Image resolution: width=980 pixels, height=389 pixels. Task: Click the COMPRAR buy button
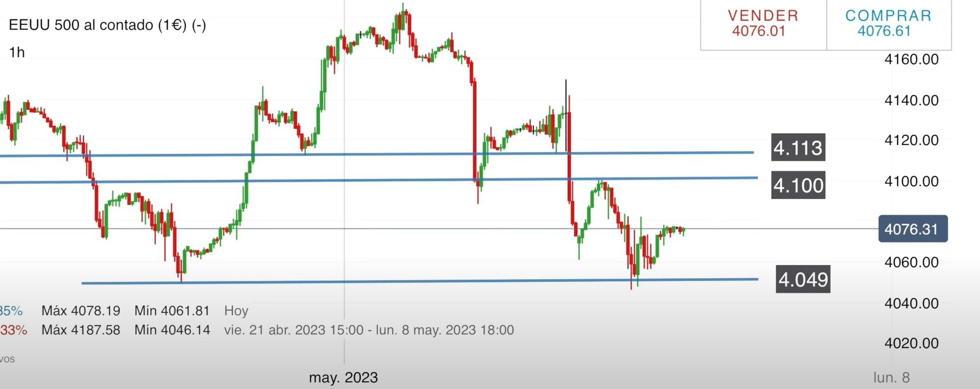click(888, 24)
